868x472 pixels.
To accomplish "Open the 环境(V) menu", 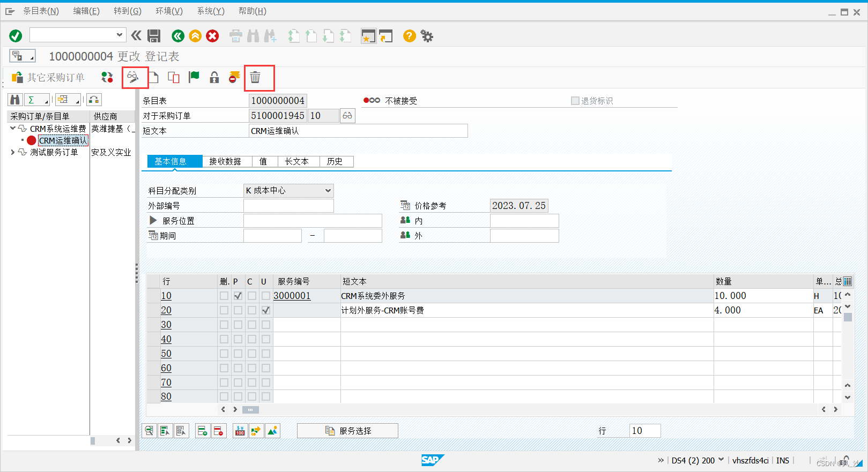I will [x=169, y=11].
